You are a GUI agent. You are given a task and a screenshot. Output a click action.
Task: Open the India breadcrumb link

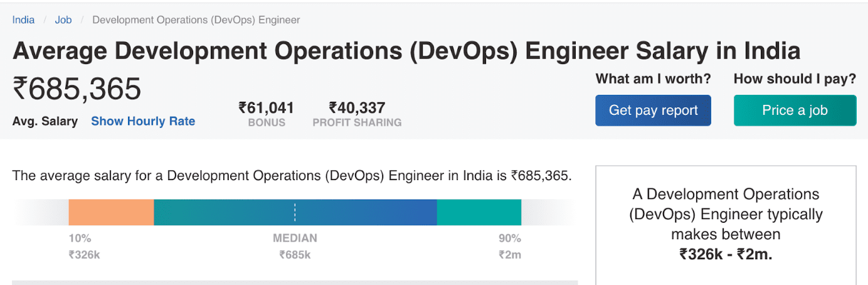[23, 20]
